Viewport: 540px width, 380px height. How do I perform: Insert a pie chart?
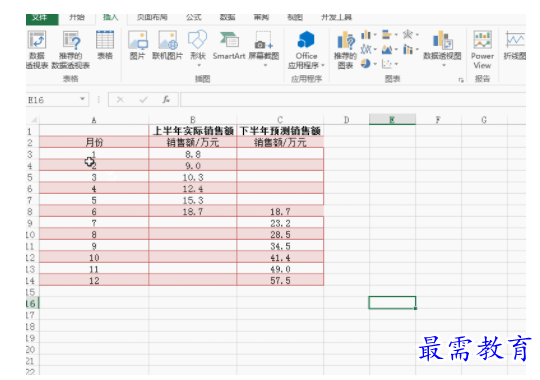366,64
